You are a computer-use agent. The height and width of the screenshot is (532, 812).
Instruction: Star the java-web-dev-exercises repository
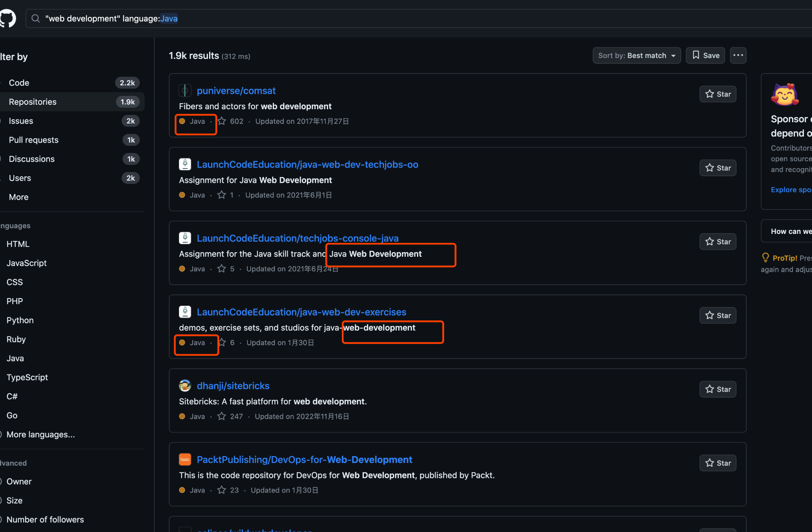tap(718, 316)
